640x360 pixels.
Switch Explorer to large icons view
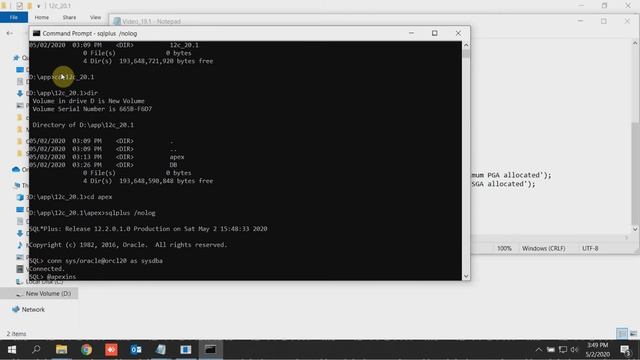[633, 333]
